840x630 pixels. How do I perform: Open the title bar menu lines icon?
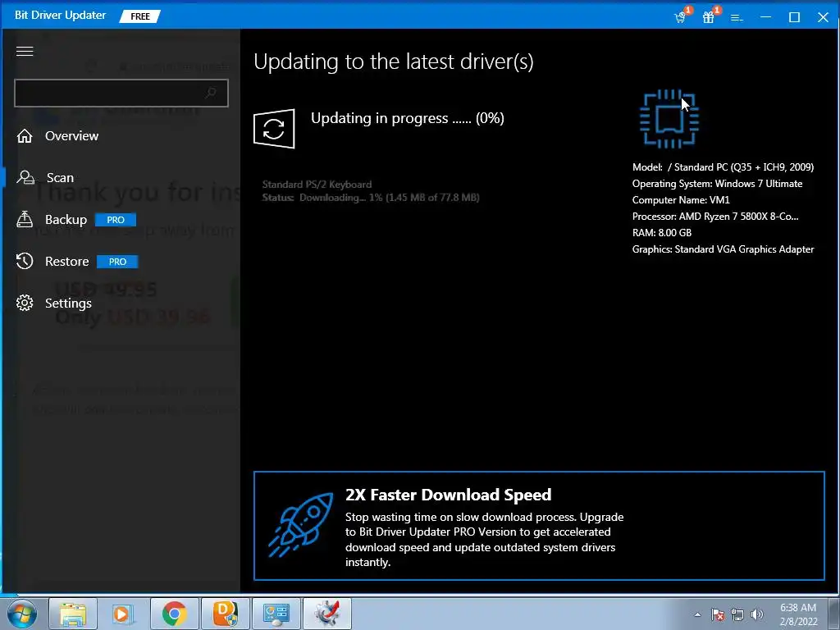click(737, 18)
